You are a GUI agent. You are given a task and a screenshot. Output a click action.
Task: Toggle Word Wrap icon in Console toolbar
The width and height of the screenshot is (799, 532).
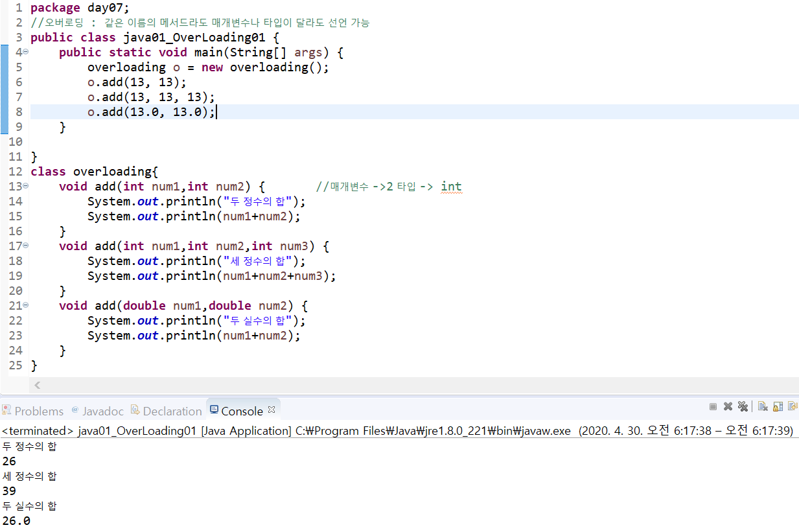pyautogui.click(x=793, y=406)
